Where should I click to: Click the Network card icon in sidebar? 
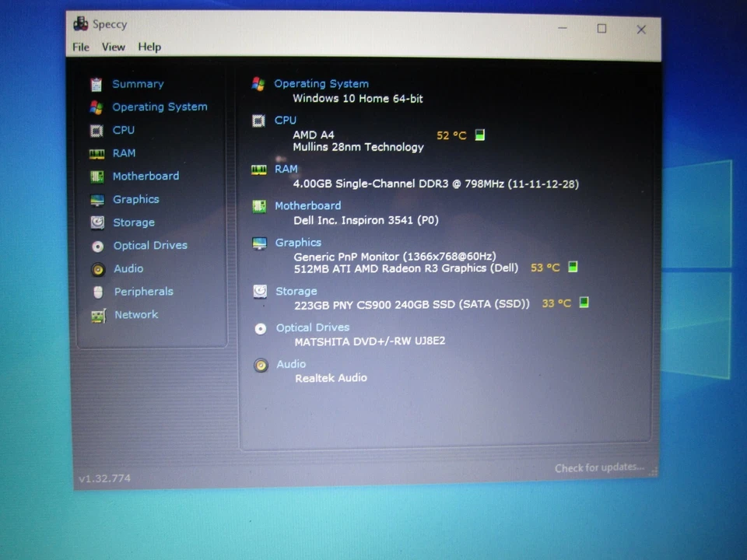tap(99, 316)
